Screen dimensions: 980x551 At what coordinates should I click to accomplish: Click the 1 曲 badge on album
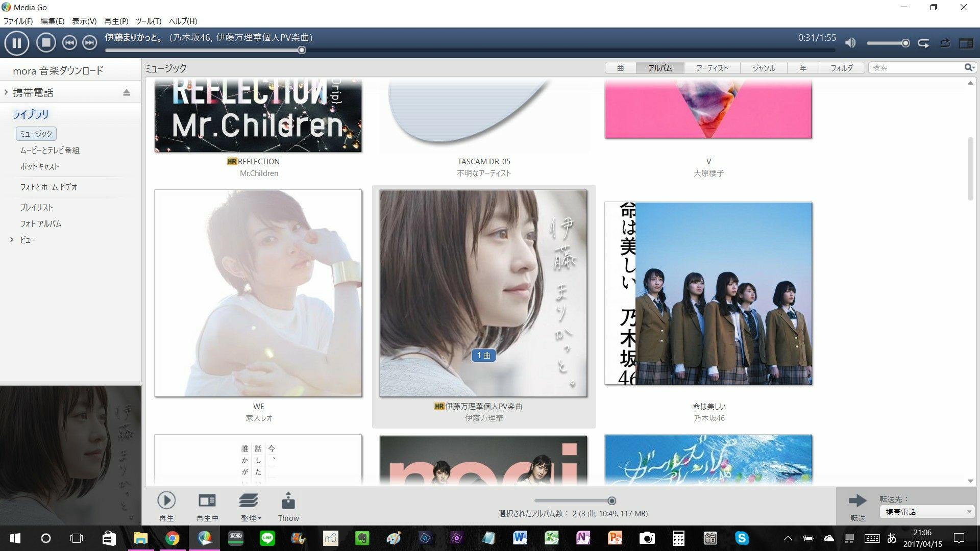[x=483, y=356]
